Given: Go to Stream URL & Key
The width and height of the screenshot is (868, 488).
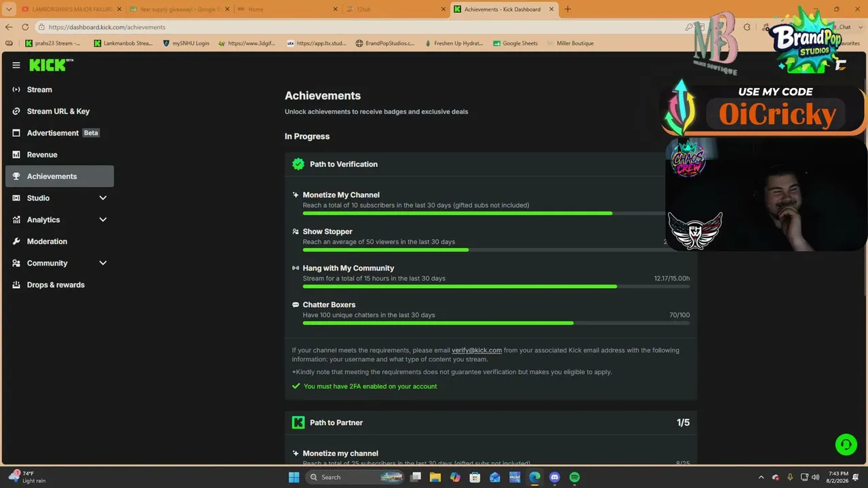Looking at the screenshot, I should [60, 111].
